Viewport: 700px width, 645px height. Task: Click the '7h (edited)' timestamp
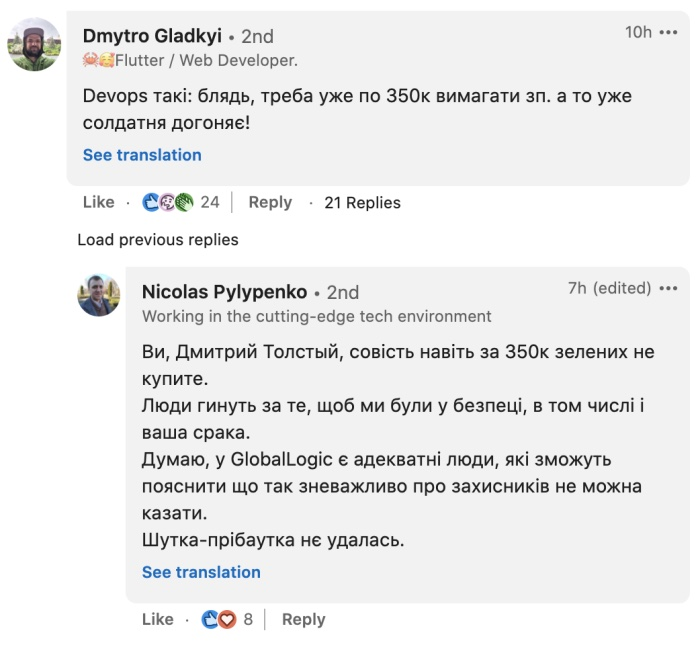[609, 288]
